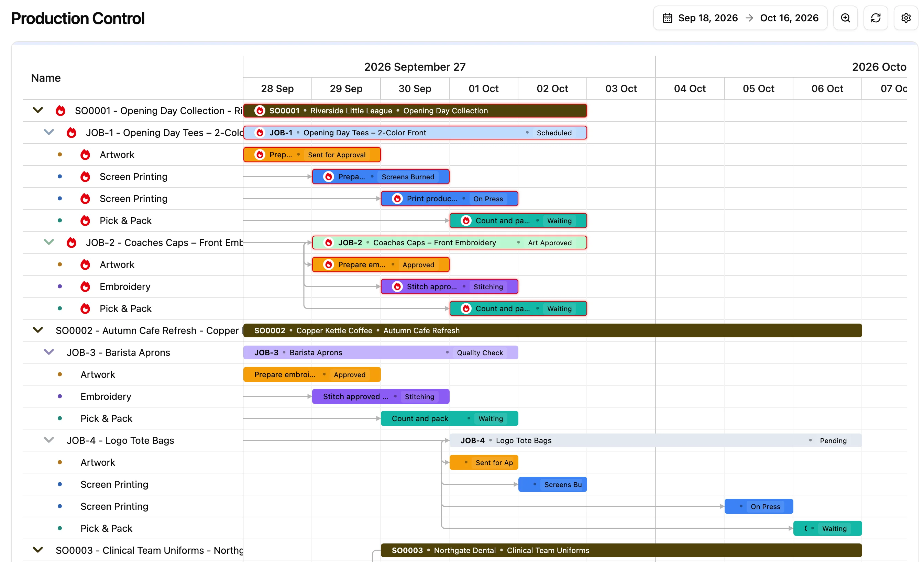Click the orange Sent for Approval artwork bar
This screenshot has width=924, height=562.
(x=312, y=155)
